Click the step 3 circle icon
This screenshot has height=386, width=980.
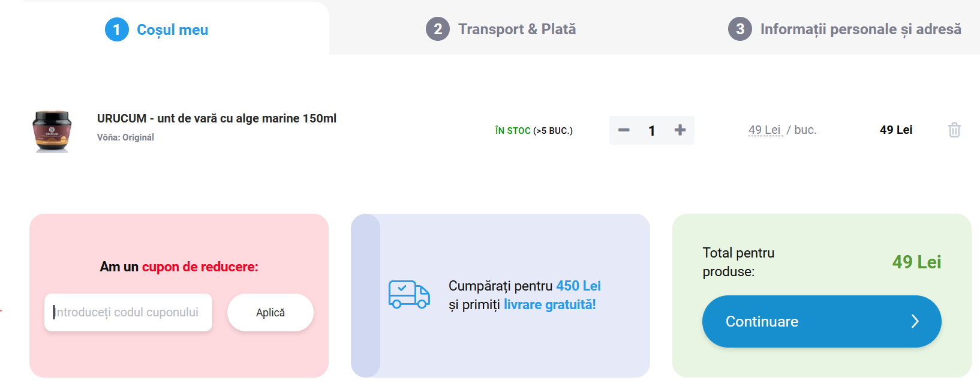740,29
